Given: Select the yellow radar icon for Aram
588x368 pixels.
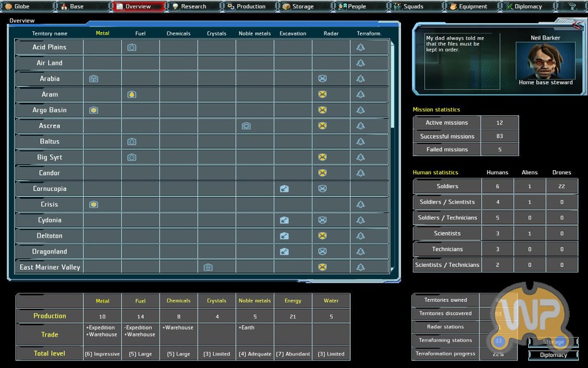Looking at the screenshot, I should point(322,94).
